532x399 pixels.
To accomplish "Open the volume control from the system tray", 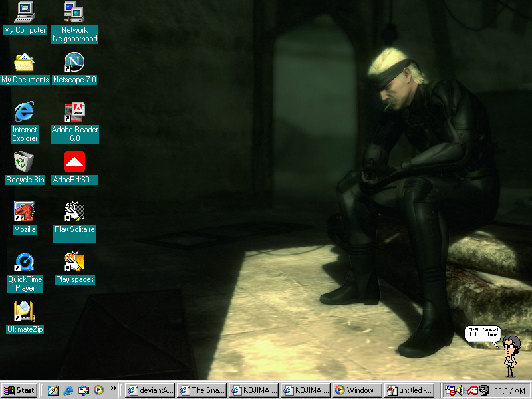I will (460, 390).
